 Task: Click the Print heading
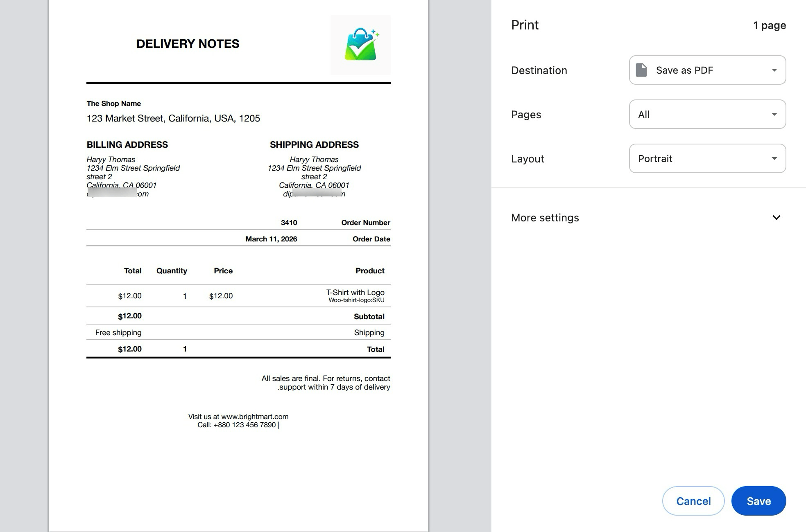[525, 25]
